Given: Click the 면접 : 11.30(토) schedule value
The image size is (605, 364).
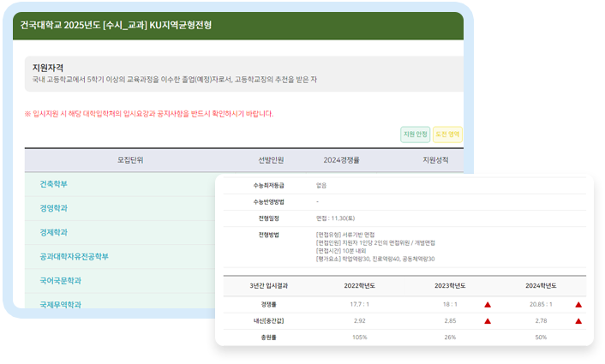Looking at the screenshot, I should tap(335, 218).
